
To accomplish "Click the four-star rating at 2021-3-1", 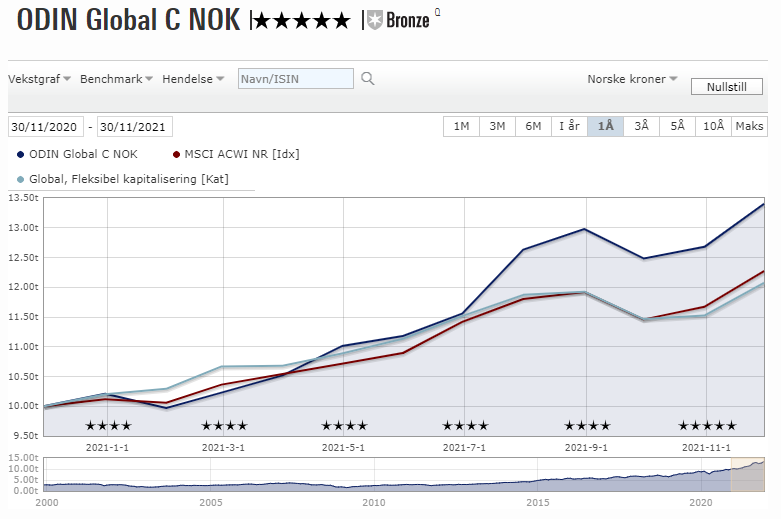I will coord(224,426).
